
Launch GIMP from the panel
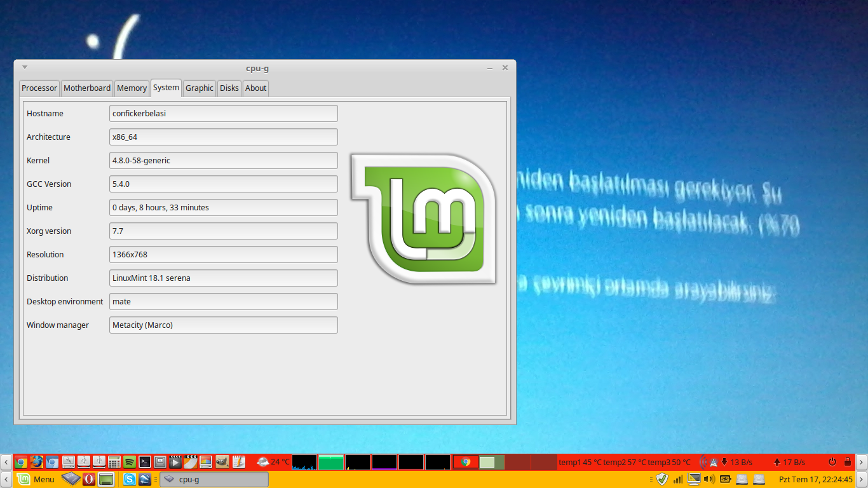pyautogui.click(x=222, y=462)
